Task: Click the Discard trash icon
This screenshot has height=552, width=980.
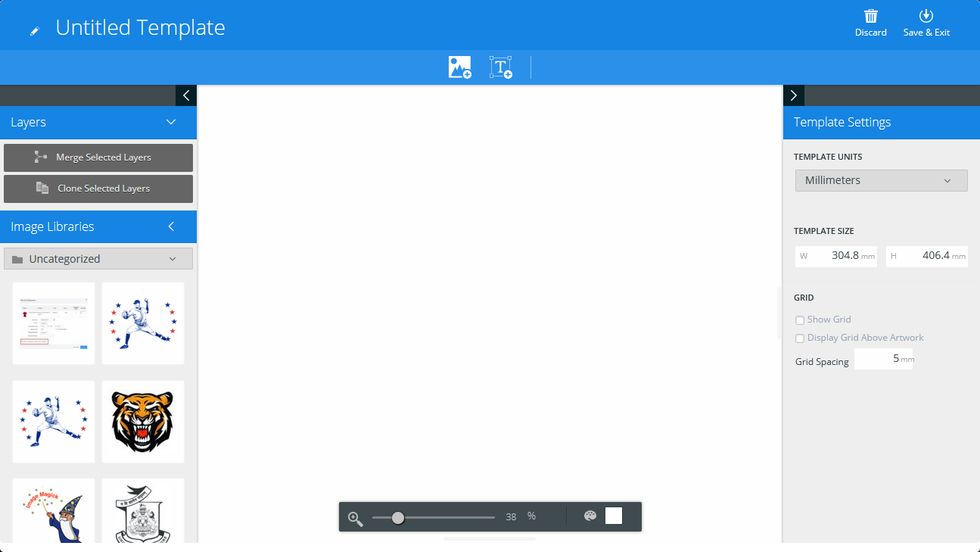Action: [x=870, y=16]
